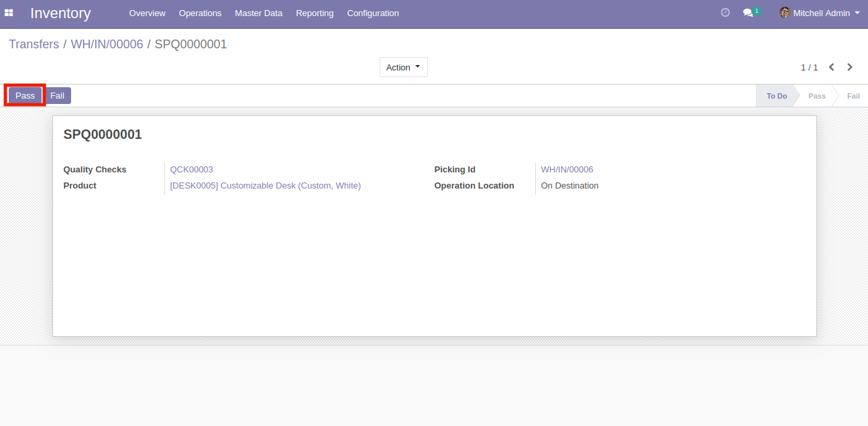Viewport: 868px width, 426px height.
Task: Click Mitchell Admin's avatar picture
Action: tap(784, 13)
